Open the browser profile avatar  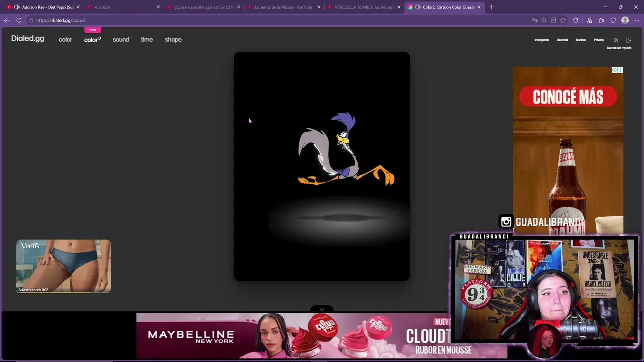[625, 20]
